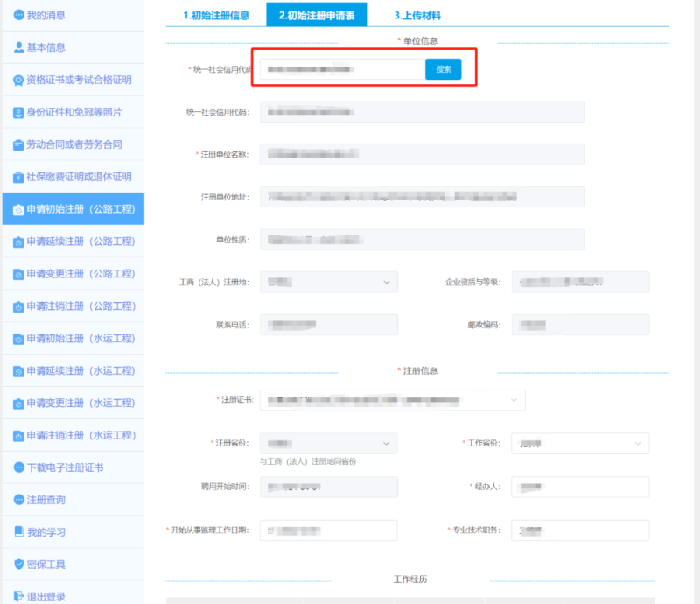
Task: Click the 经办人 input field
Action: (580, 487)
